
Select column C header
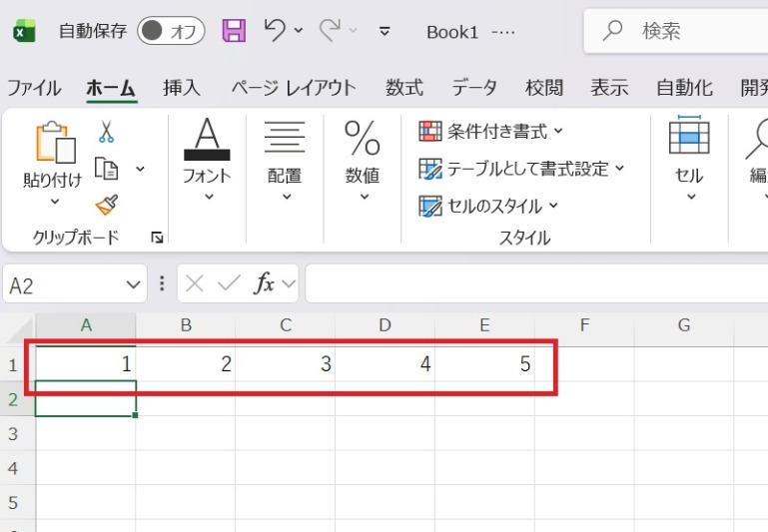tap(286, 325)
